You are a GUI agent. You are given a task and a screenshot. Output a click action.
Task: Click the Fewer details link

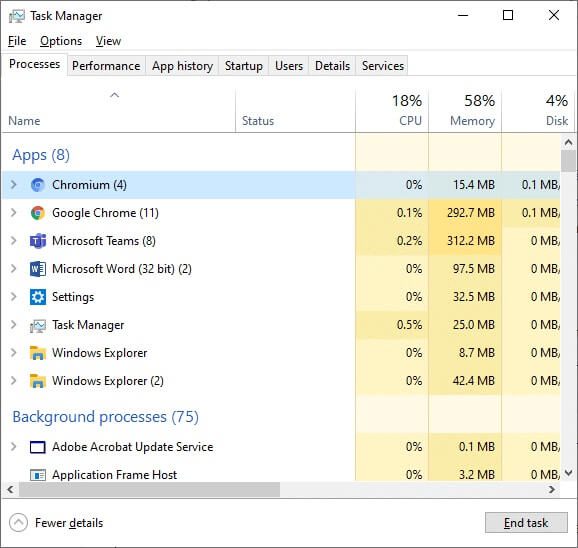pos(69,523)
